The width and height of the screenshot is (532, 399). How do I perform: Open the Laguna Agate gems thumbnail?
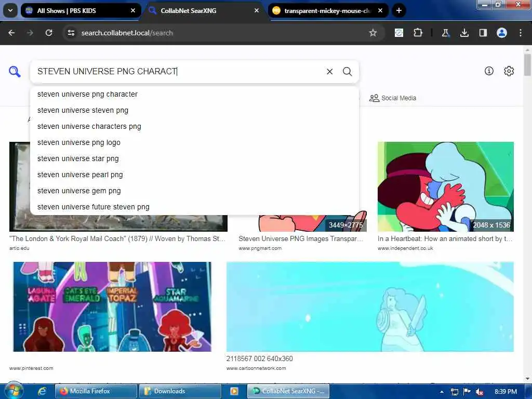pyautogui.click(x=112, y=307)
